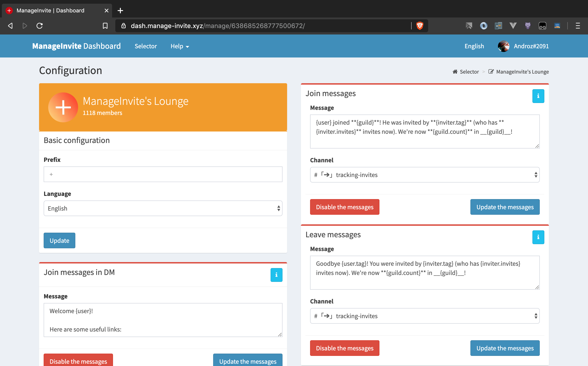The width and height of the screenshot is (588, 366).
Task: Disable the Join messages
Action: [x=344, y=207]
